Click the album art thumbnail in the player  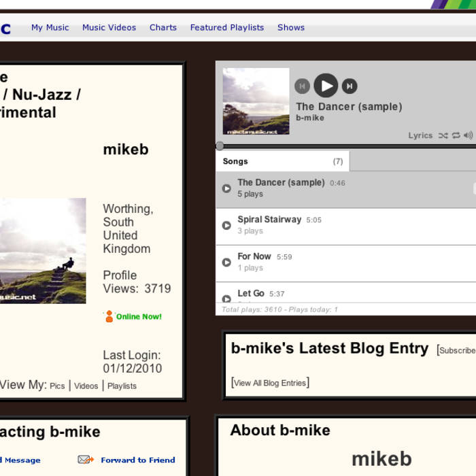click(256, 101)
